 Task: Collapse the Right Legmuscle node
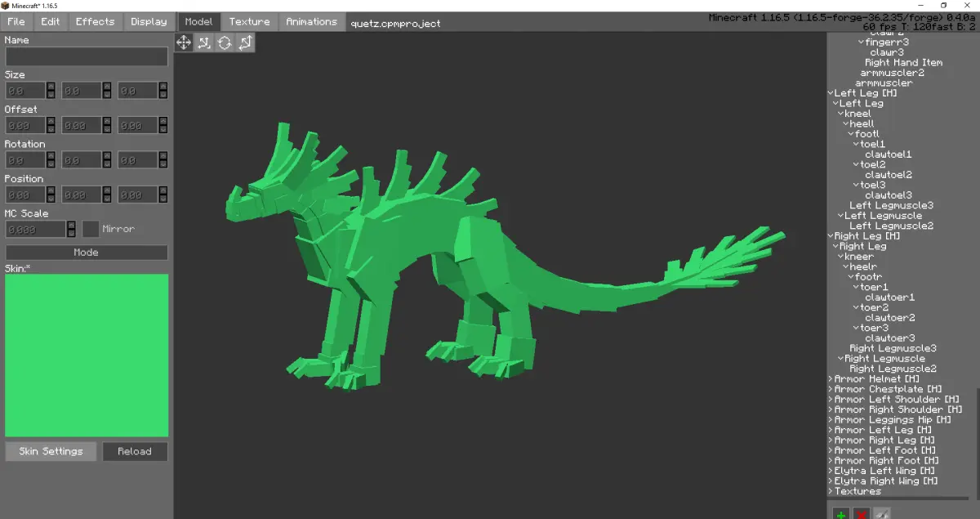point(840,359)
